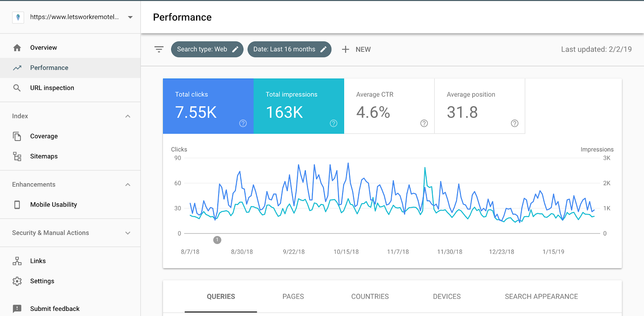Click the Mobile Usability phone icon

[17, 204]
